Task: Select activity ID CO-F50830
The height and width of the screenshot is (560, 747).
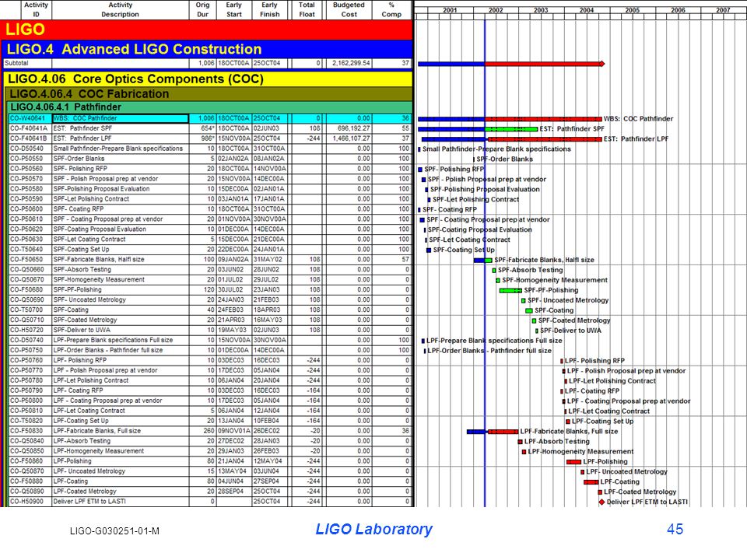Action: 26,430
